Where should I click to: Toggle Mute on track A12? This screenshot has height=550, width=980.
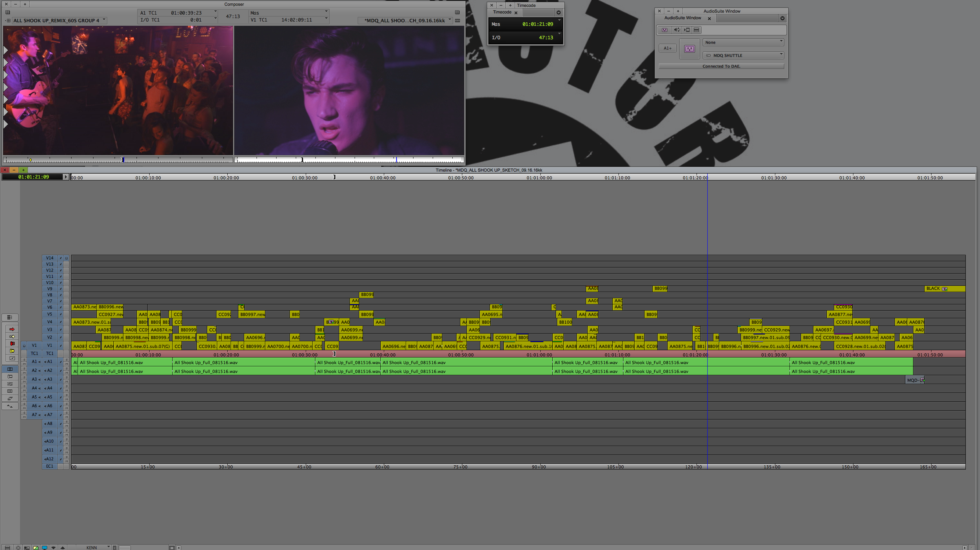coord(67,461)
